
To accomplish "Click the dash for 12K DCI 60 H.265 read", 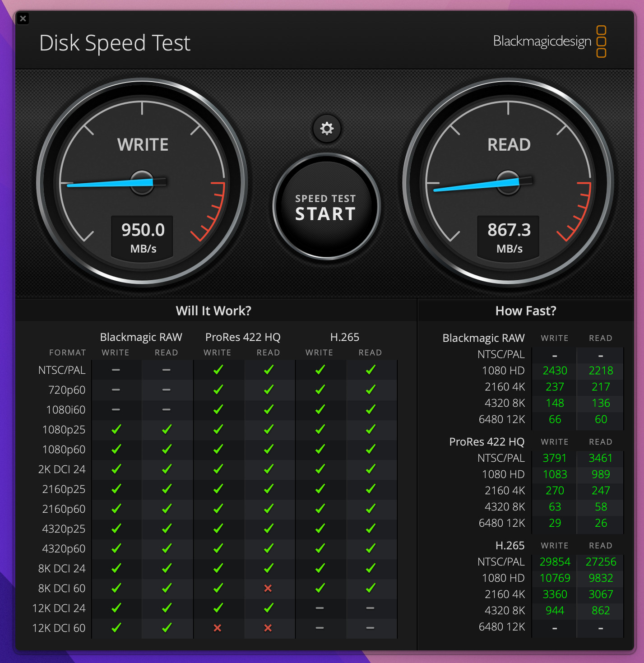I will tap(370, 628).
